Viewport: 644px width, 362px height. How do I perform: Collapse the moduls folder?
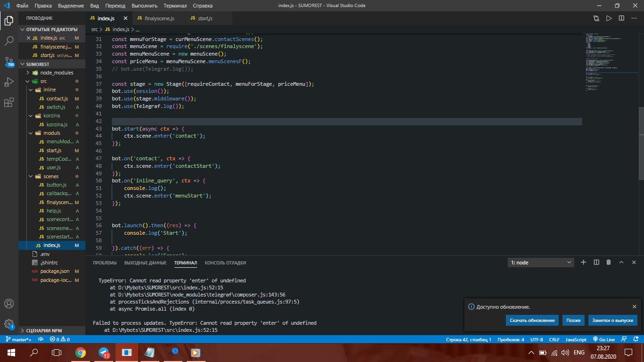(52, 133)
